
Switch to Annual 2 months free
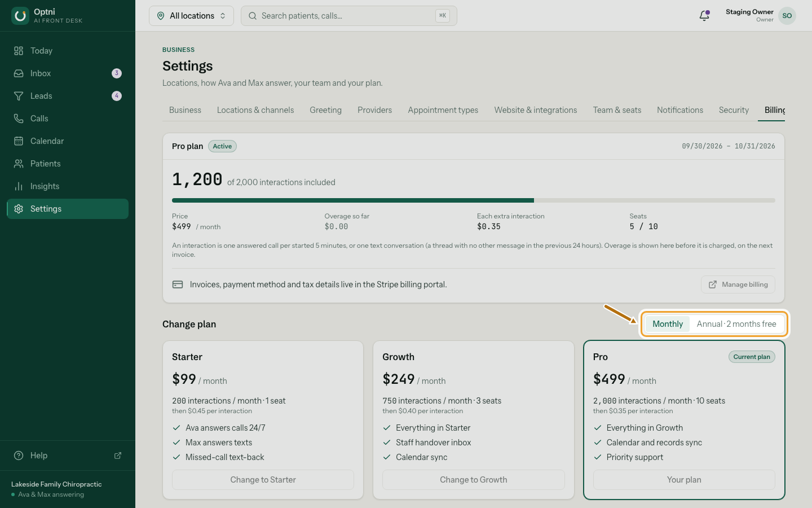click(736, 324)
